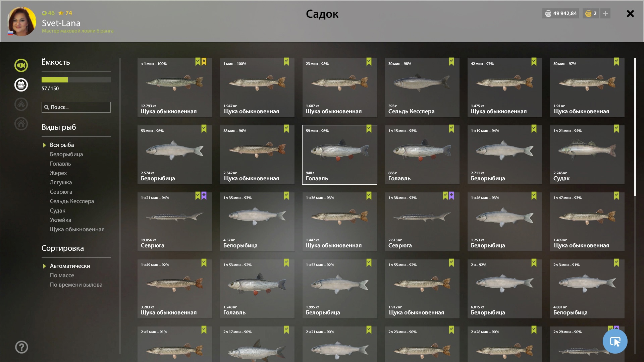The height and width of the screenshot is (362, 644).
Task: Open Svet-Lana player profile avatar
Action: click(22, 21)
